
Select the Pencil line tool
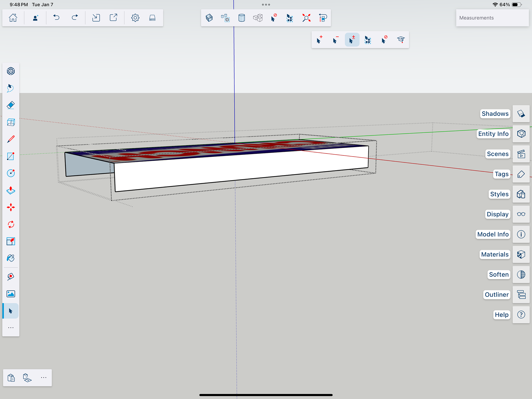click(11, 139)
